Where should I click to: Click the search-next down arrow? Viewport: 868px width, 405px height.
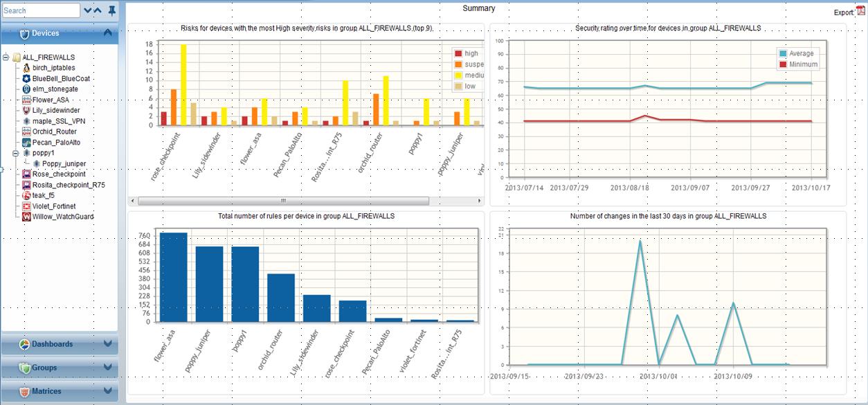pos(87,11)
